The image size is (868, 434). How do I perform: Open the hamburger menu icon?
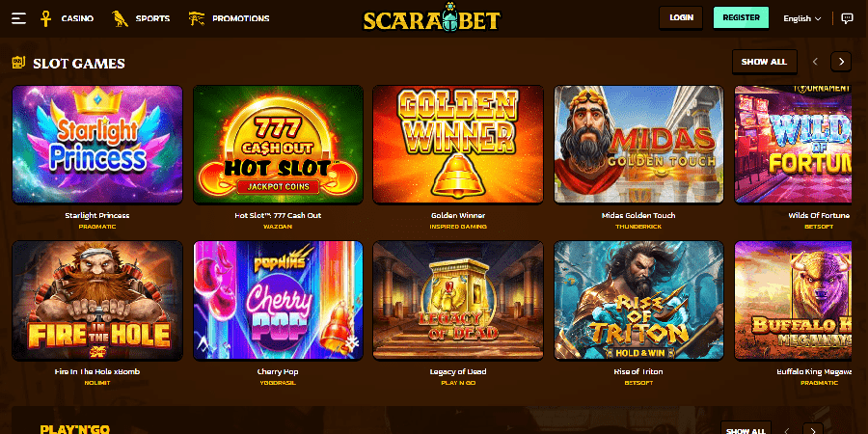[x=19, y=18]
